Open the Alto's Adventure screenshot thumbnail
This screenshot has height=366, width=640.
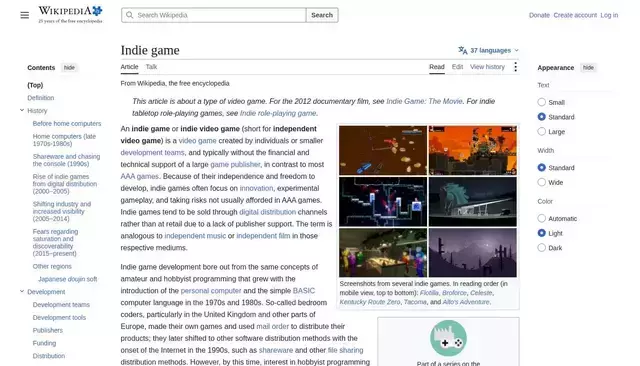(473, 253)
